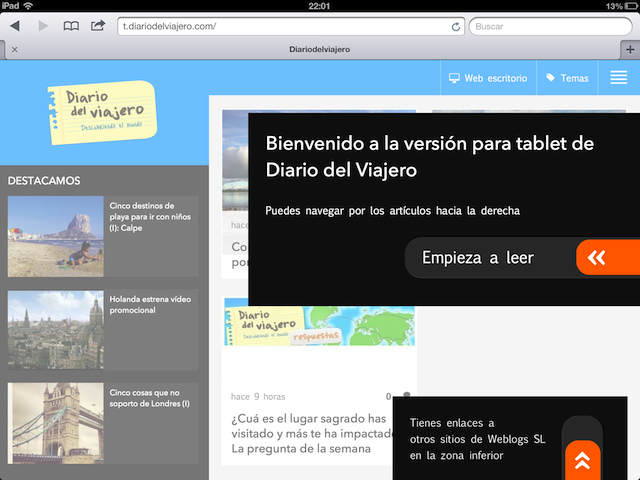Open the respuestas world map banner
The width and height of the screenshot is (640, 480).
pos(320,325)
